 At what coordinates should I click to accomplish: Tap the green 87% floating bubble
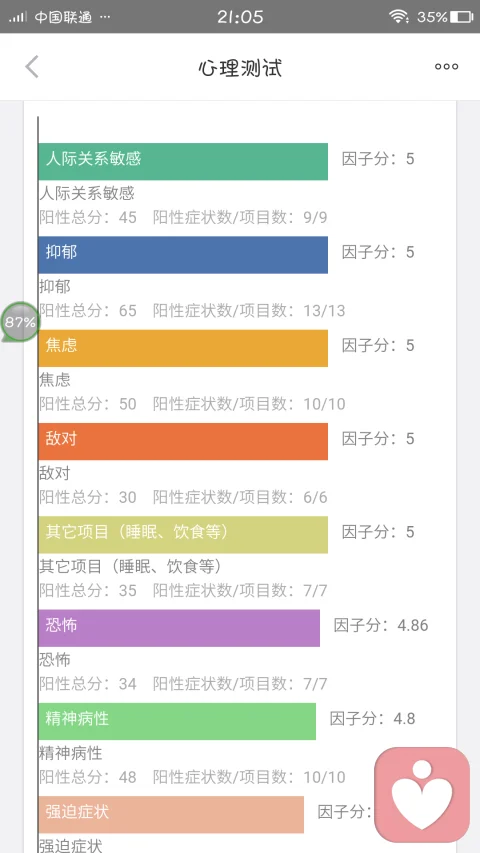[20, 322]
